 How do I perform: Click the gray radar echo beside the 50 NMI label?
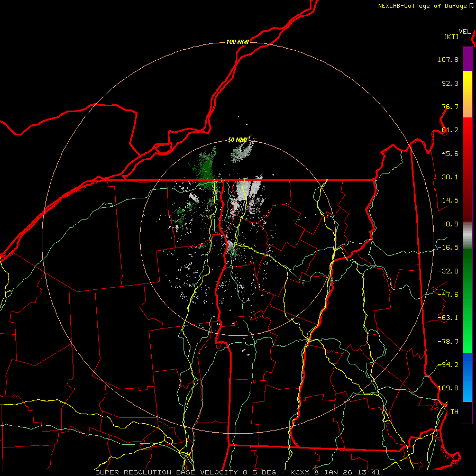point(243,150)
